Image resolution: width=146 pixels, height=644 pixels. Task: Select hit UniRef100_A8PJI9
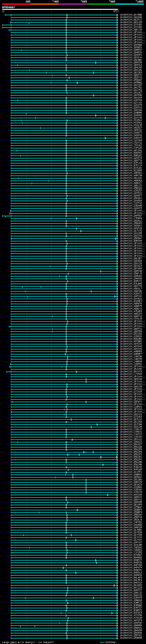pyautogui.click(x=131, y=30)
